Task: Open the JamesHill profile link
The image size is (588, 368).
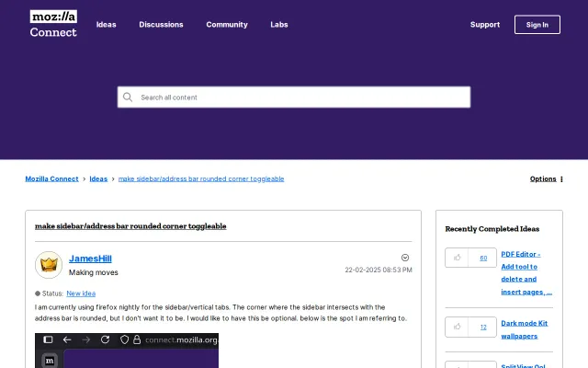Action: point(90,259)
